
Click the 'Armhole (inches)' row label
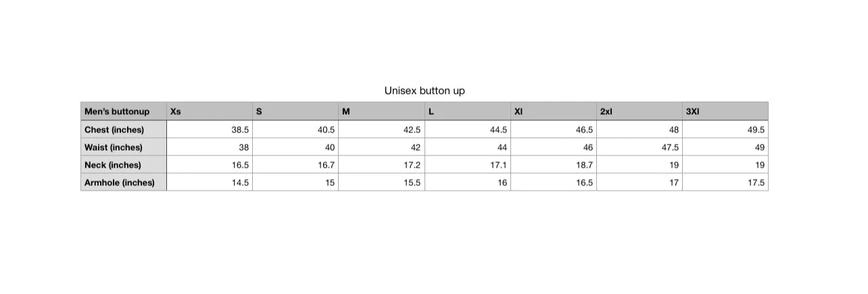pyautogui.click(x=124, y=182)
